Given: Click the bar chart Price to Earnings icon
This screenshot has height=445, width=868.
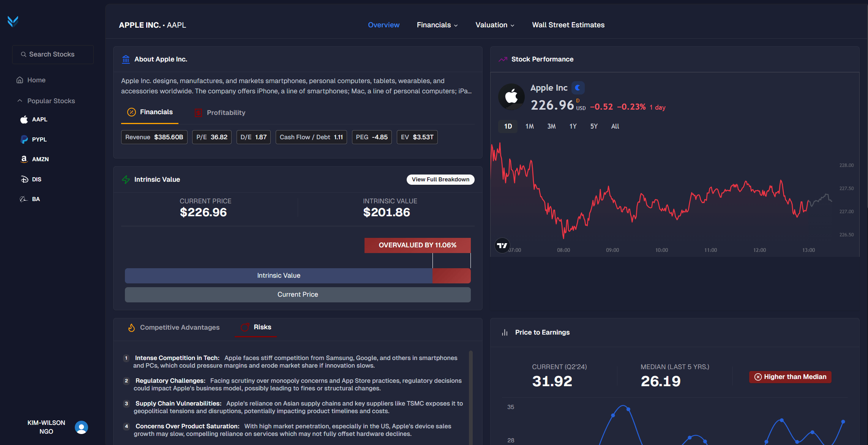Looking at the screenshot, I should click(x=505, y=333).
